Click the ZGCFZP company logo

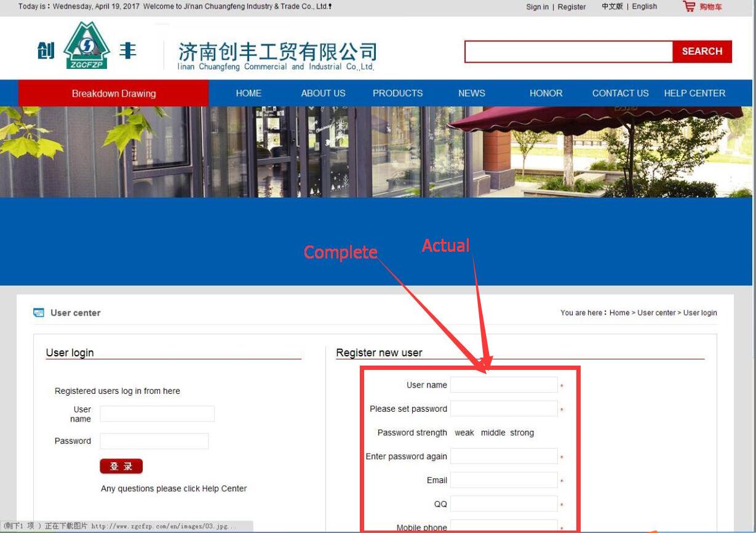point(87,46)
